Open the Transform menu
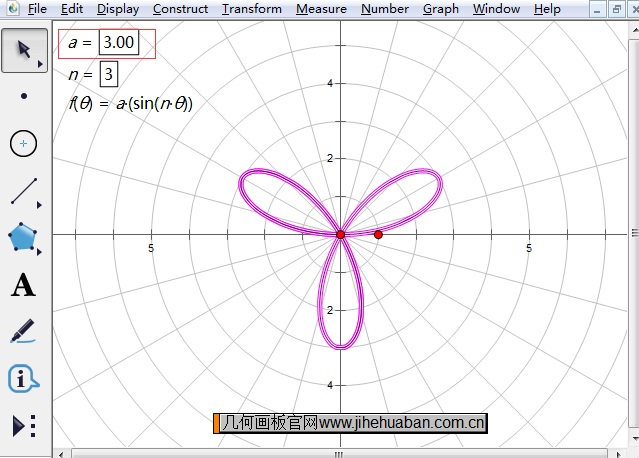Image resolution: width=639 pixels, height=458 pixels. (252, 9)
